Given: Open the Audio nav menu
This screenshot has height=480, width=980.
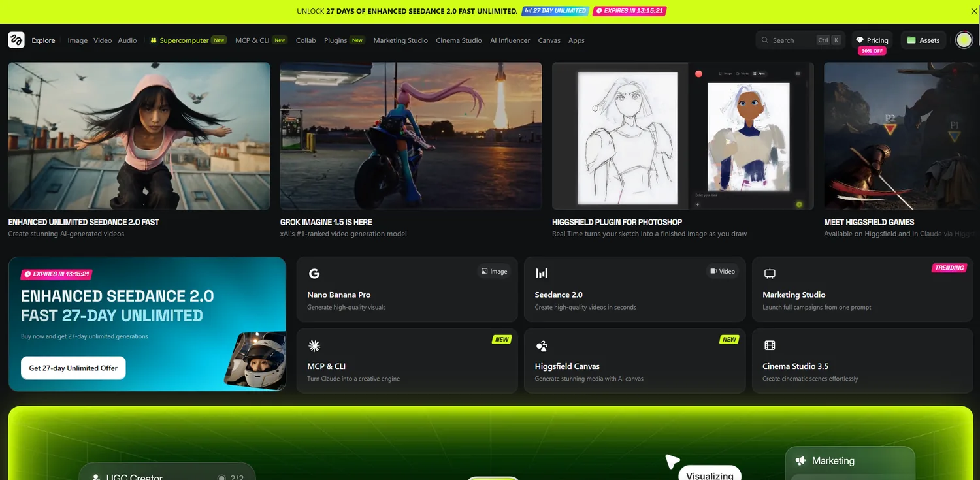Looking at the screenshot, I should [x=127, y=40].
